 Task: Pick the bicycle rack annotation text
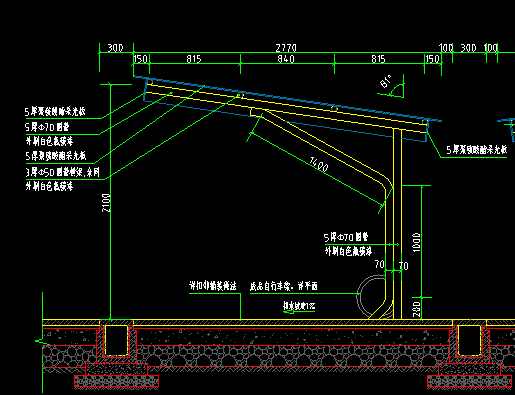(x=284, y=286)
